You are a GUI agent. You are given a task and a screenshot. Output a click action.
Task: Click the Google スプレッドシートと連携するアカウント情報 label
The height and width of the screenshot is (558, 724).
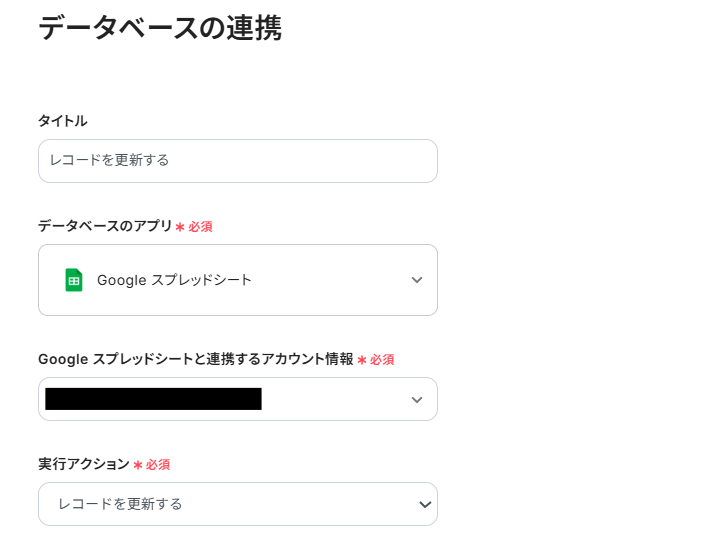195,359
